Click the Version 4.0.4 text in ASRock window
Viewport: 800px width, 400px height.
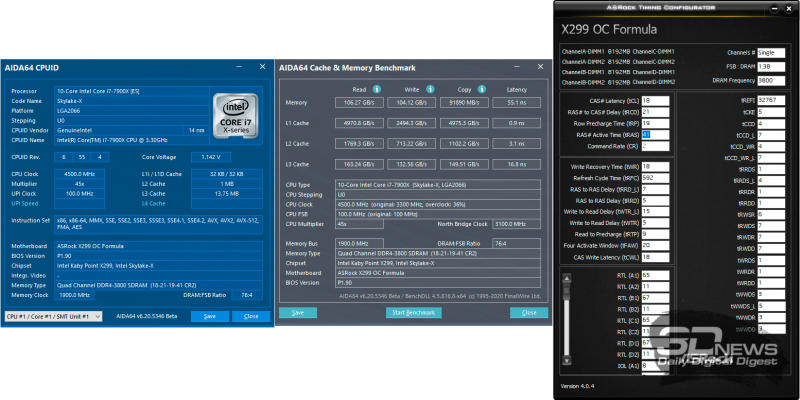[x=578, y=386]
